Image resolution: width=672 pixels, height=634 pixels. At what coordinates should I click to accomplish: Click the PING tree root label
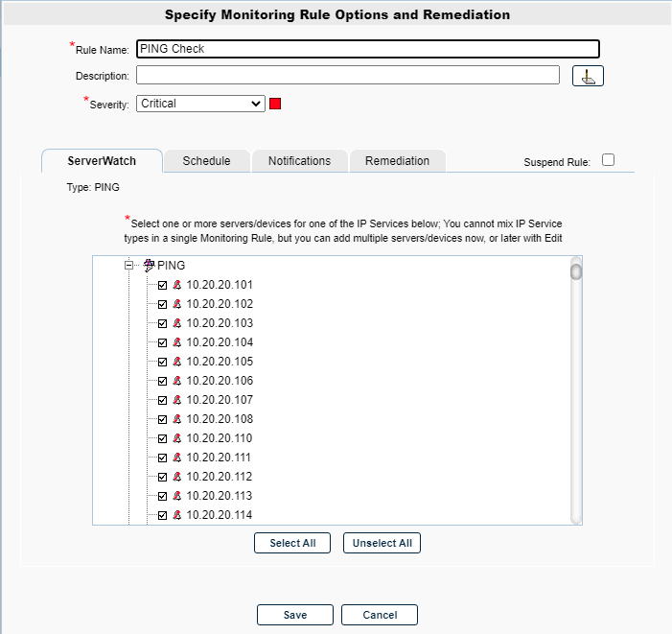171,266
